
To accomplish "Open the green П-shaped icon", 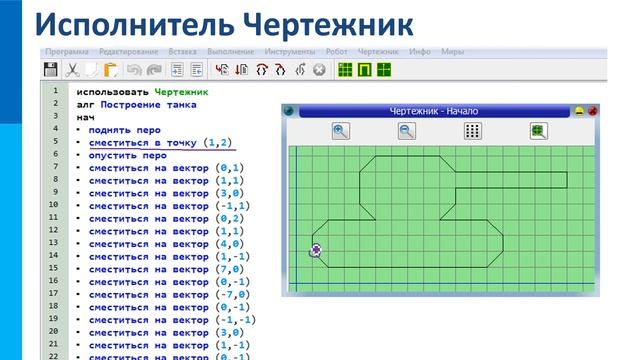I will pos(364,70).
